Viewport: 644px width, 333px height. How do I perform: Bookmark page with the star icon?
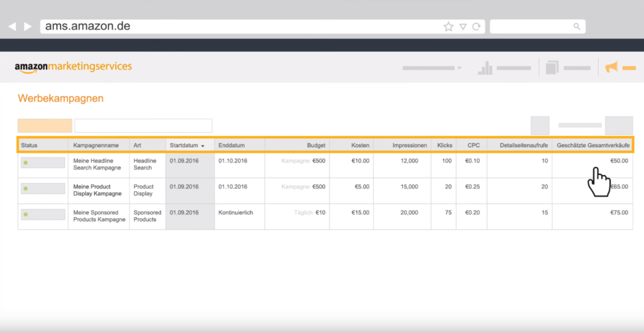coord(448,26)
